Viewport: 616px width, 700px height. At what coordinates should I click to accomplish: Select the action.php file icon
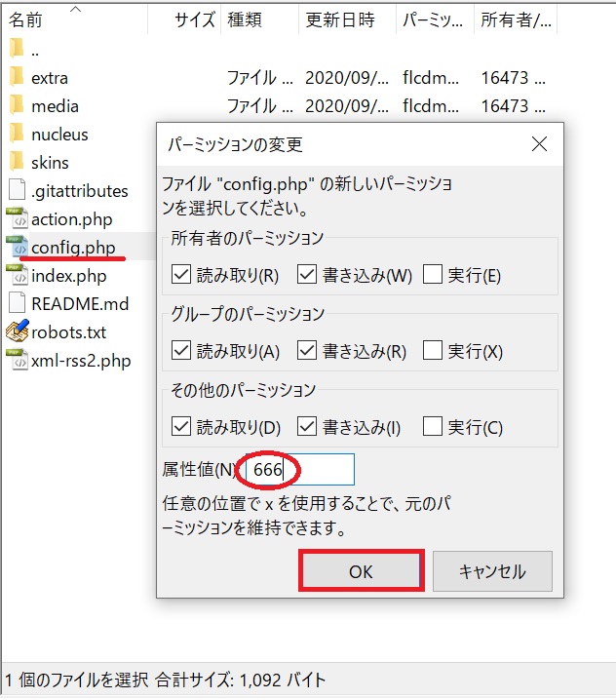pos(17,218)
